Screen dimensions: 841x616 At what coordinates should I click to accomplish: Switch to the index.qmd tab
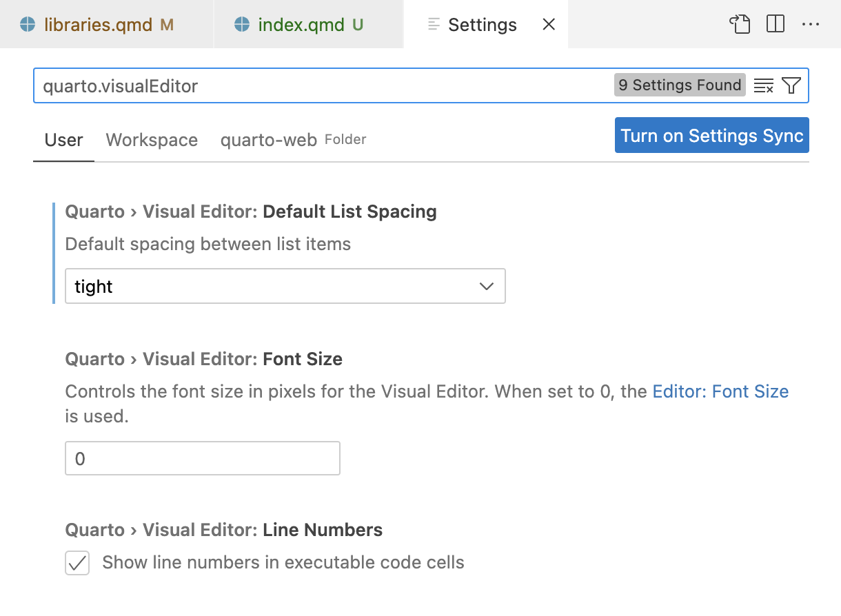[x=301, y=25]
